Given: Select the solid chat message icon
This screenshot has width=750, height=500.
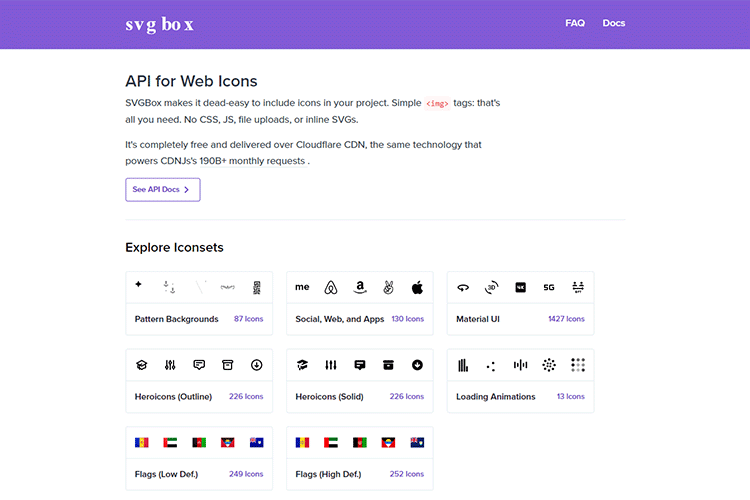Looking at the screenshot, I should pos(360,365).
